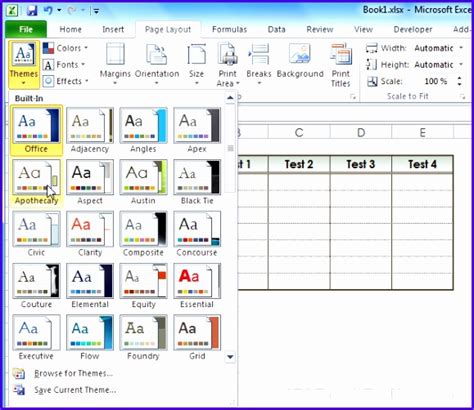This screenshot has width=474, height=410.
Task: Select column C header
Action: click(299, 133)
